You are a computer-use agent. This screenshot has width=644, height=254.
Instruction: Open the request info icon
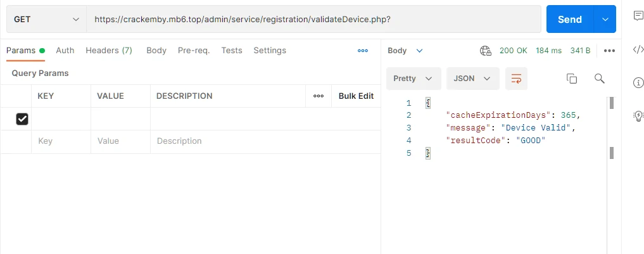click(x=638, y=83)
